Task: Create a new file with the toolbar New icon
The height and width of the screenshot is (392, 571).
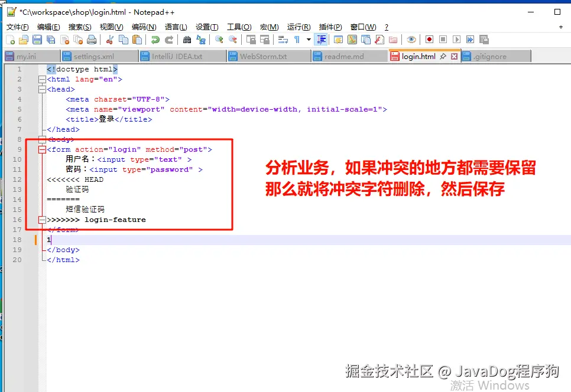Action: tap(11, 40)
